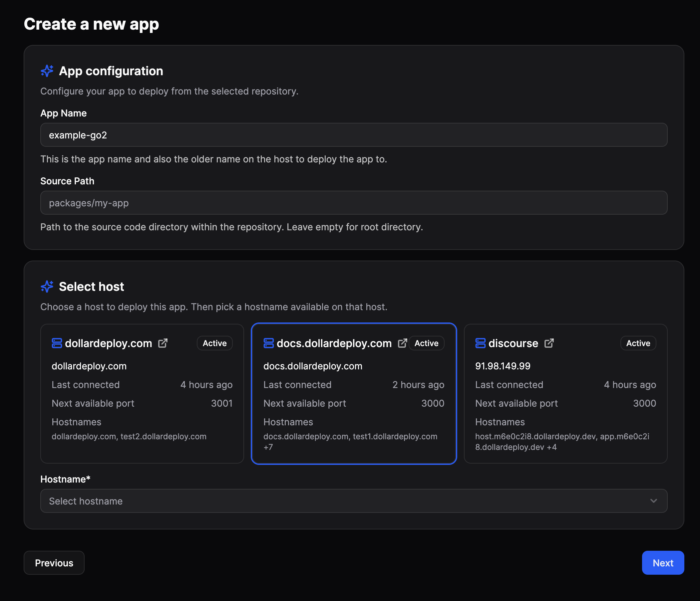Screen dimensions: 700x601
Task: Open dollardeploy.com host external link icon
Action: (163, 343)
